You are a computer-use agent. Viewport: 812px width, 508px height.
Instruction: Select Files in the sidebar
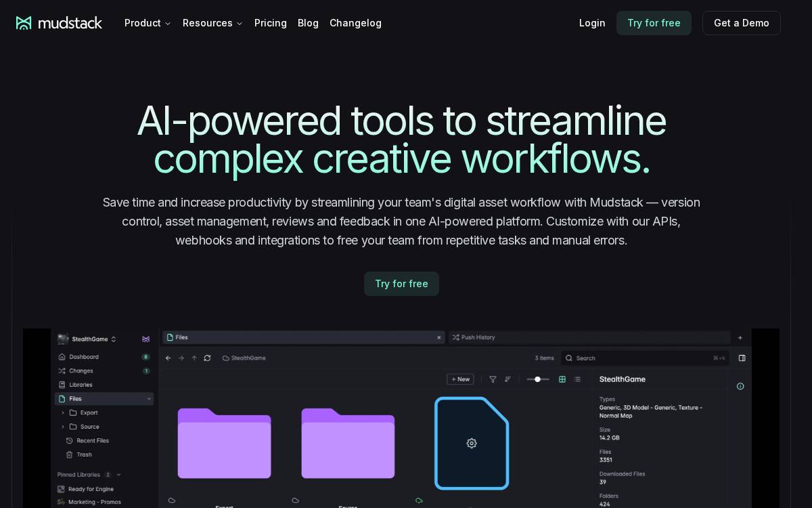pyautogui.click(x=104, y=399)
